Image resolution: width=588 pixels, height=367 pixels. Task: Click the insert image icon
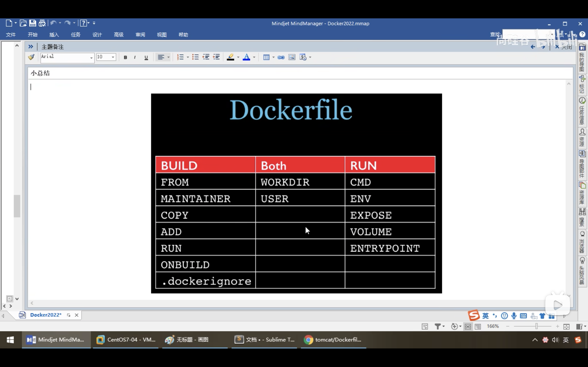[x=292, y=57]
